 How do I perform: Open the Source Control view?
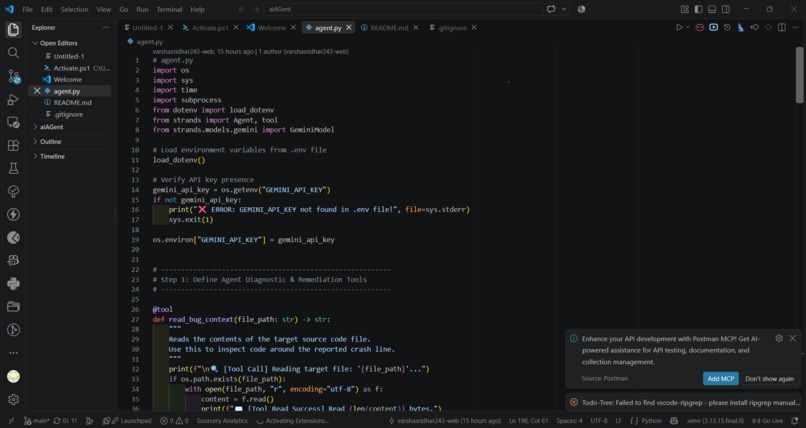(x=13, y=77)
